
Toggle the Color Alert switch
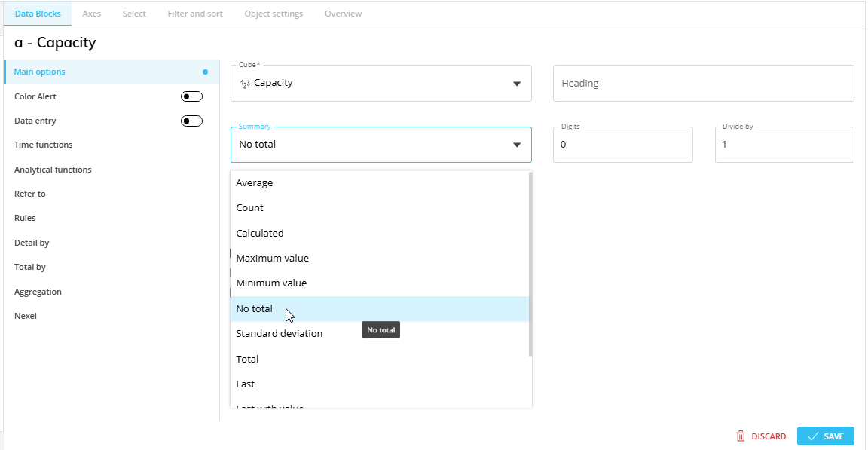point(191,96)
